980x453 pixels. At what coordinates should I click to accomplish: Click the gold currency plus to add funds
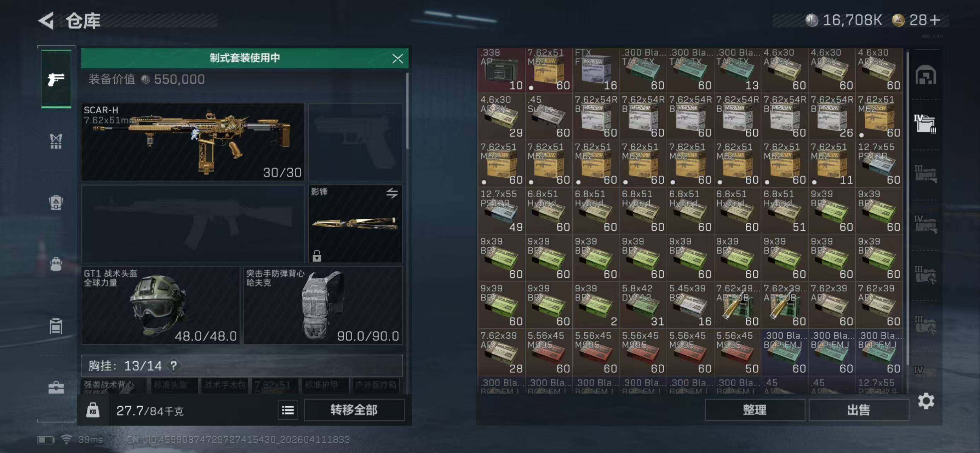tap(935, 20)
